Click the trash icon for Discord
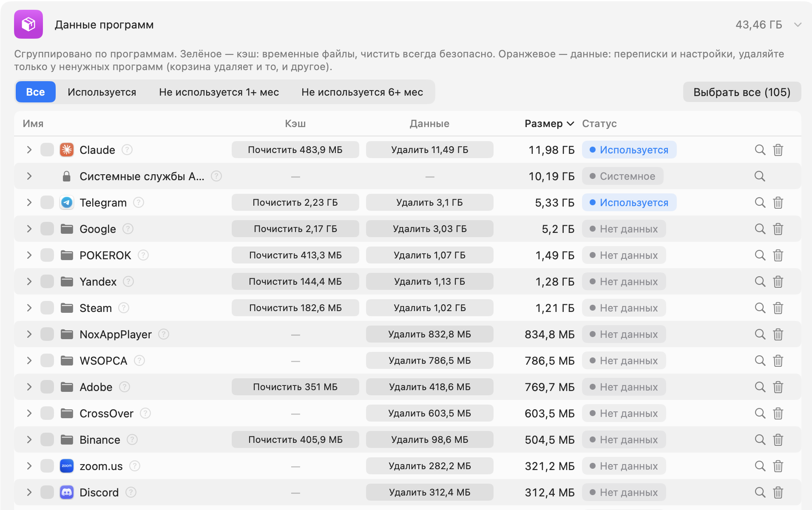The image size is (812, 510). click(x=778, y=493)
